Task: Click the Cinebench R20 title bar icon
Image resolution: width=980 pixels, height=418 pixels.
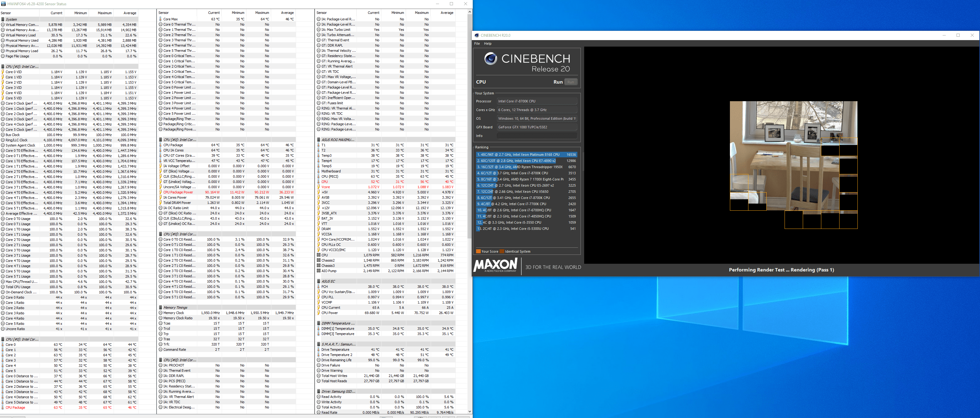Action: [x=477, y=35]
